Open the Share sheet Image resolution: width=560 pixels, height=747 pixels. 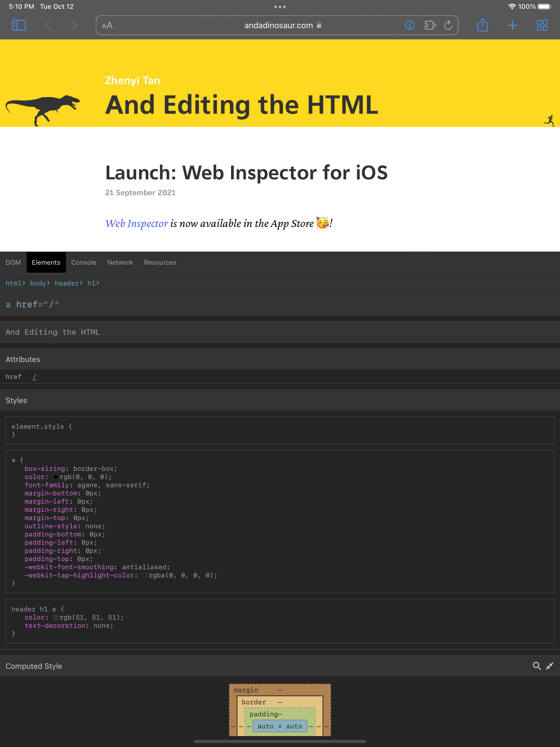tap(483, 25)
